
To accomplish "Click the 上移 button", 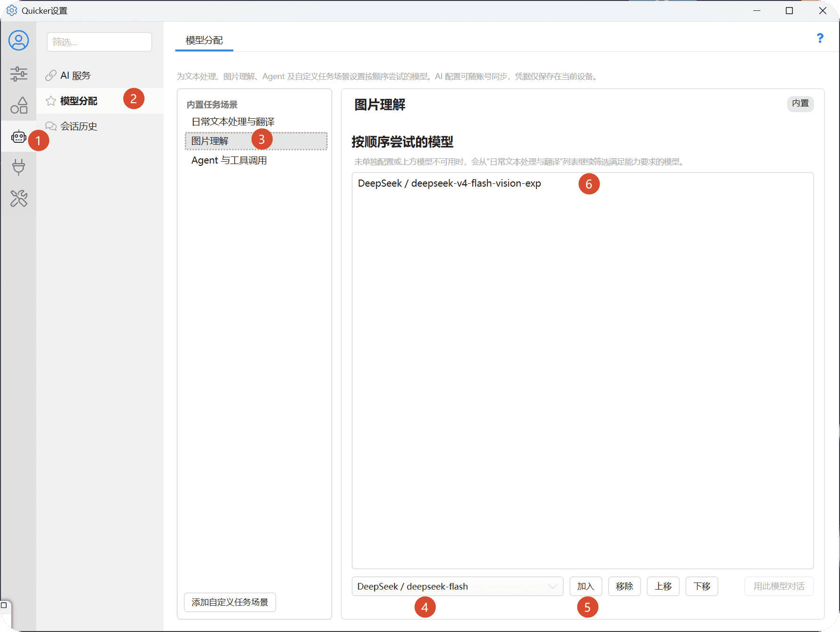I will coord(663,586).
